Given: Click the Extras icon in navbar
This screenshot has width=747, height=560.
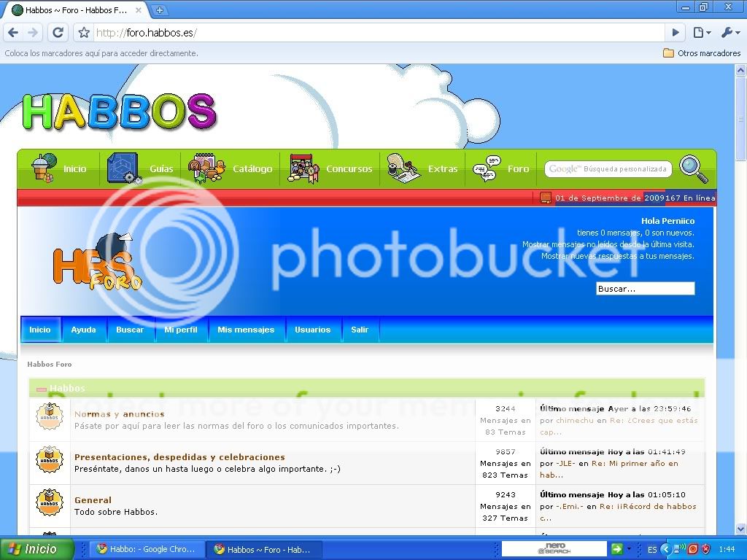Looking at the screenshot, I should [403, 169].
